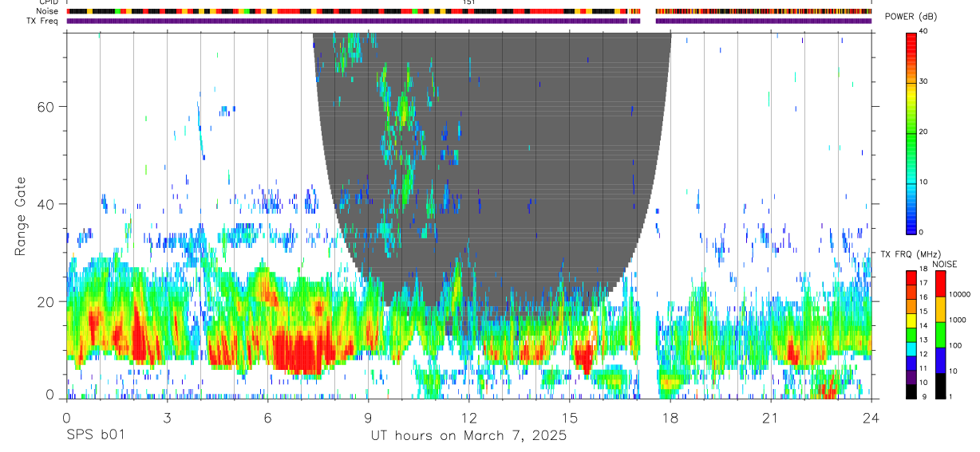The width and height of the screenshot is (980, 452).
Task: Click the '100' label on NOISE bar
Action: tap(955, 345)
